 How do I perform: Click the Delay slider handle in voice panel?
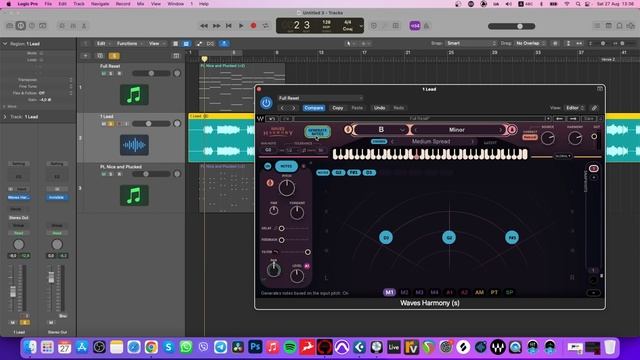point(281,228)
